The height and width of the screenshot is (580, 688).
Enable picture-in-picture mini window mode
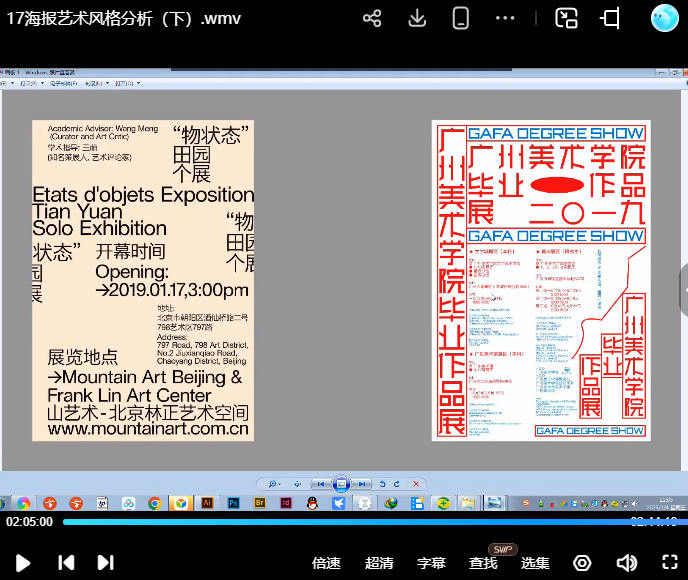tap(567, 18)
